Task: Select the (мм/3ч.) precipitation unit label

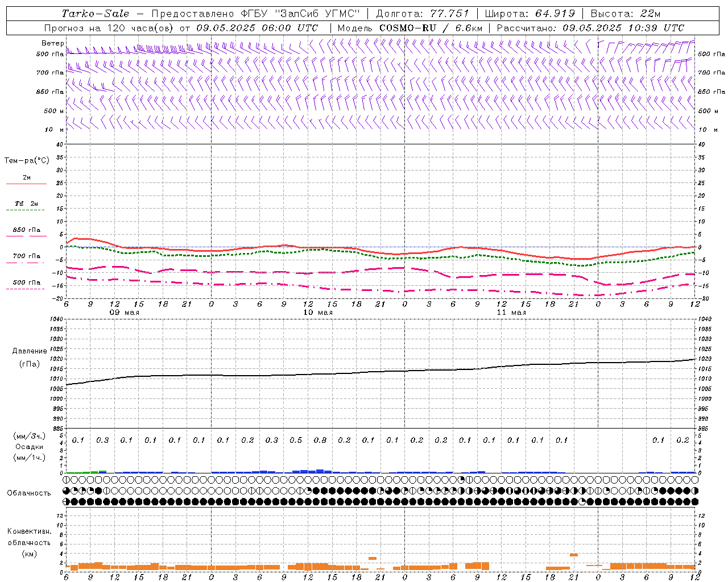Action: click(x=29, y=436)
